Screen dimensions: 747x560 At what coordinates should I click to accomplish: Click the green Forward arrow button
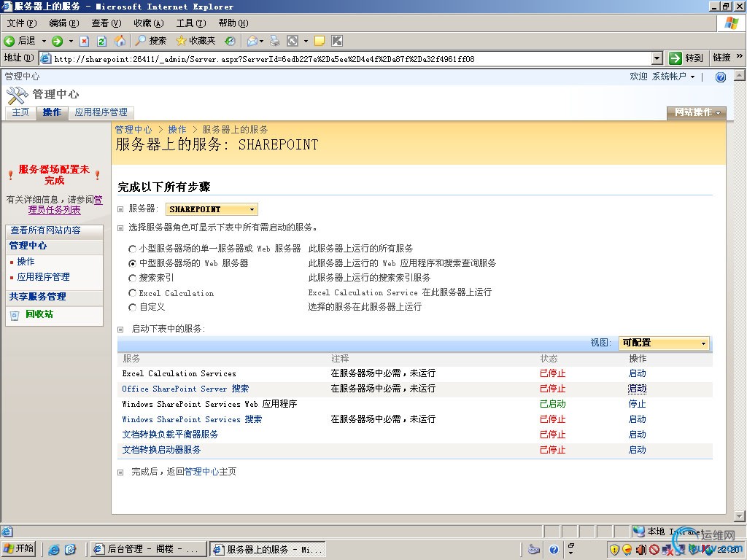pos(57,41)
